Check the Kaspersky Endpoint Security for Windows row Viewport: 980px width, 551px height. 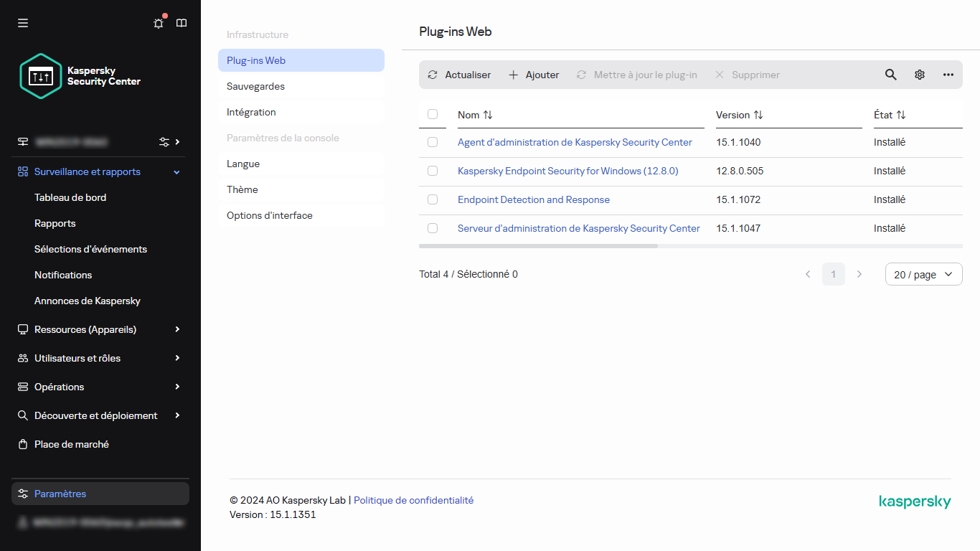point(433,171)
